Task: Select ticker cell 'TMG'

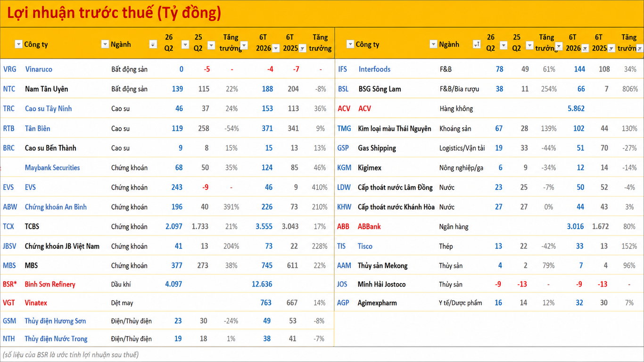Action: 344,129
